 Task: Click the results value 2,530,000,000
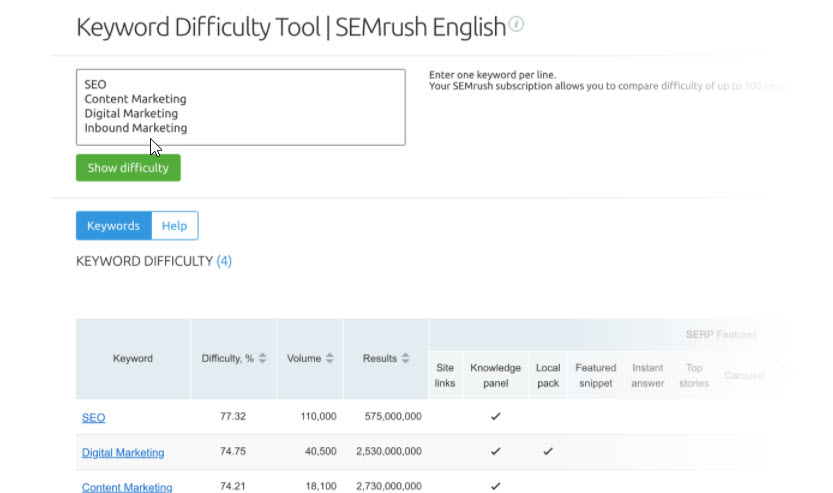(x=389, y=451)
